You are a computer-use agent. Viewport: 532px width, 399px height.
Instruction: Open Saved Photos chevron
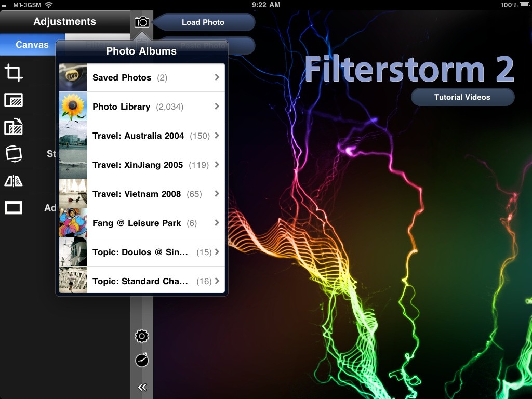coord(217,77)
